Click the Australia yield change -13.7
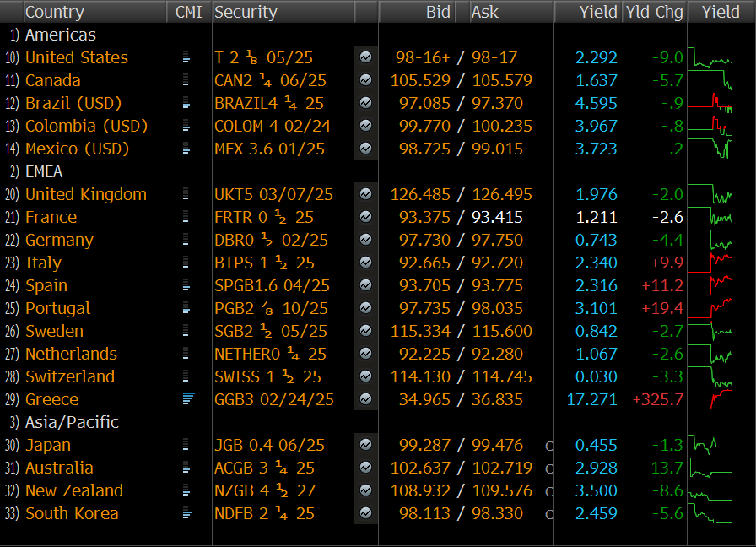 point(663,468)
